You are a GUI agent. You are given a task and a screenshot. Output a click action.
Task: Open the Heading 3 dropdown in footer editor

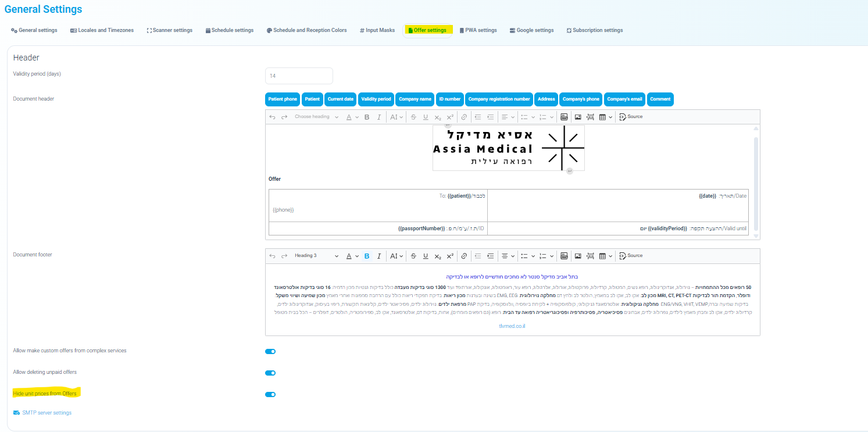(316, 256)
